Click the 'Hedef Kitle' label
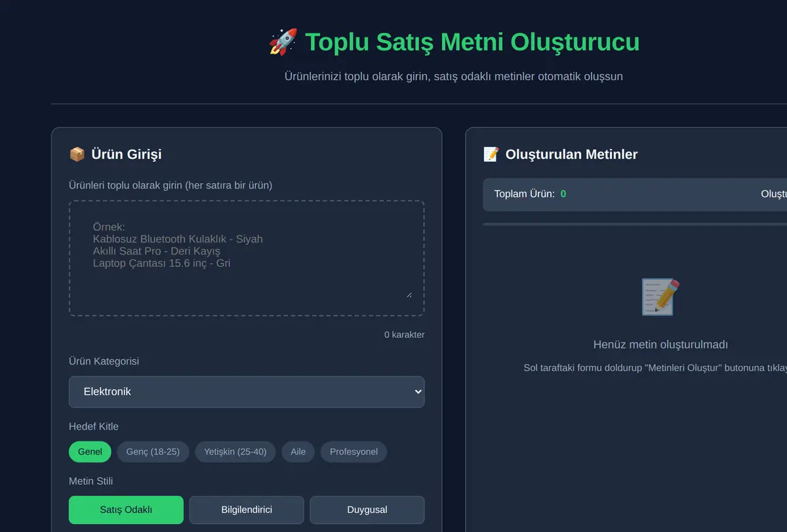This screenshot has height=532, width=787. [x=94, y=426]
